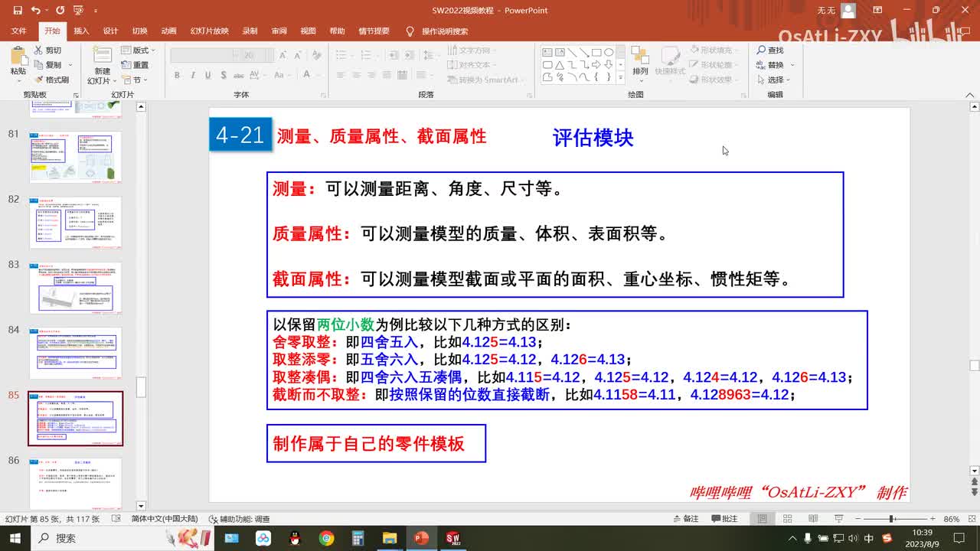
Task: Expand the shapes gallery More arrow
Action: click(620, 77)
